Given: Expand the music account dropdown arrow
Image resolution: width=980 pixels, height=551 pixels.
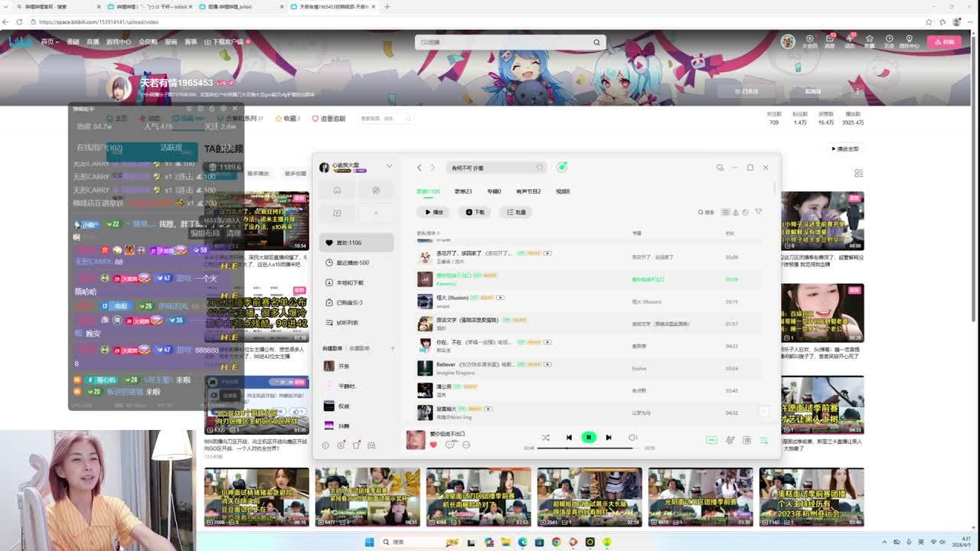Looking at the screenshot, I should coord(389,167).
